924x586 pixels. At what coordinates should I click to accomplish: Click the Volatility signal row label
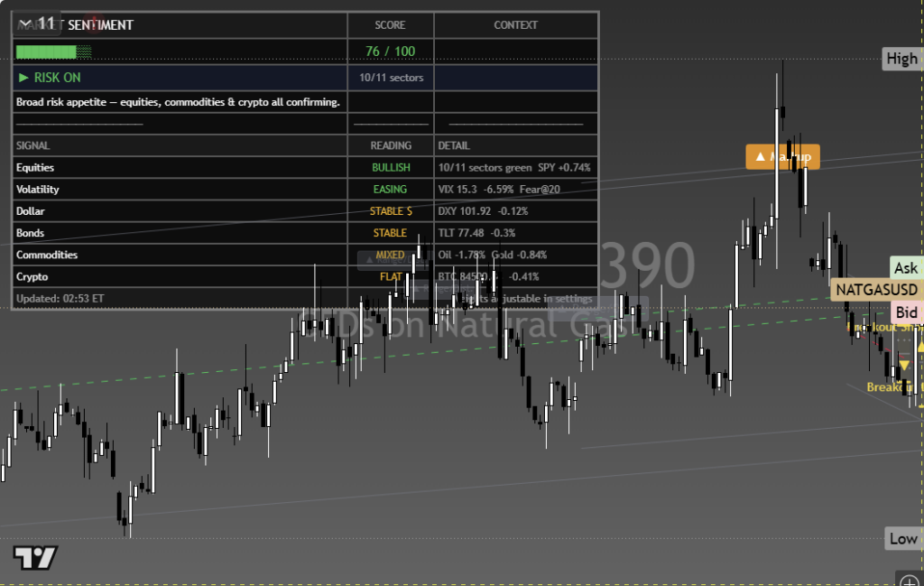(x=37, y=190)
